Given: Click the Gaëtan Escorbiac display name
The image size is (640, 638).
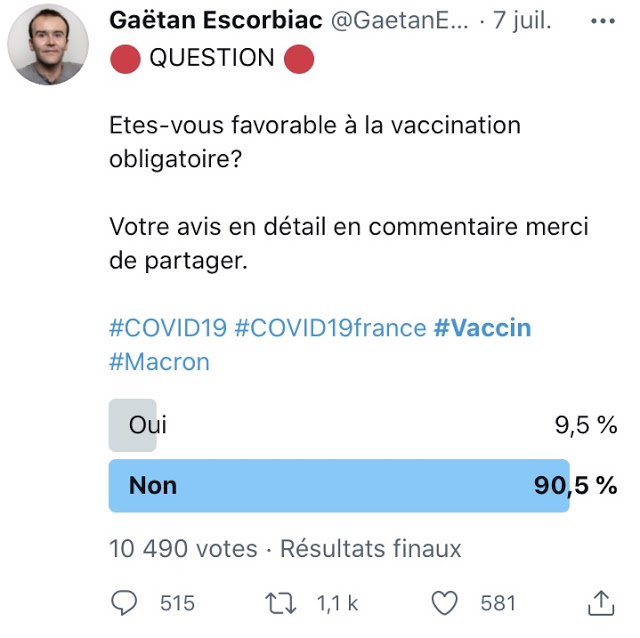Looking at the screenshot, I should pos(215,24).
